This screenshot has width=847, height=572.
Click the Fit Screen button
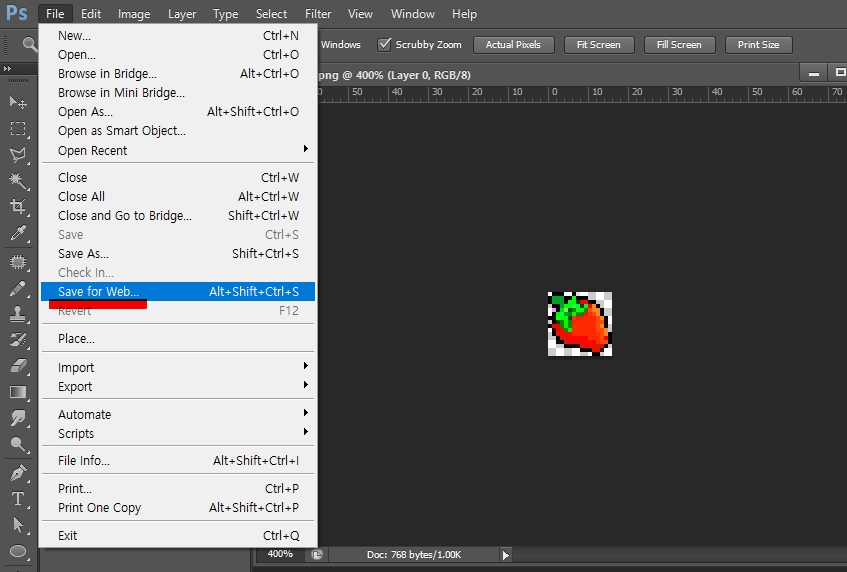[x=599, y=45]
